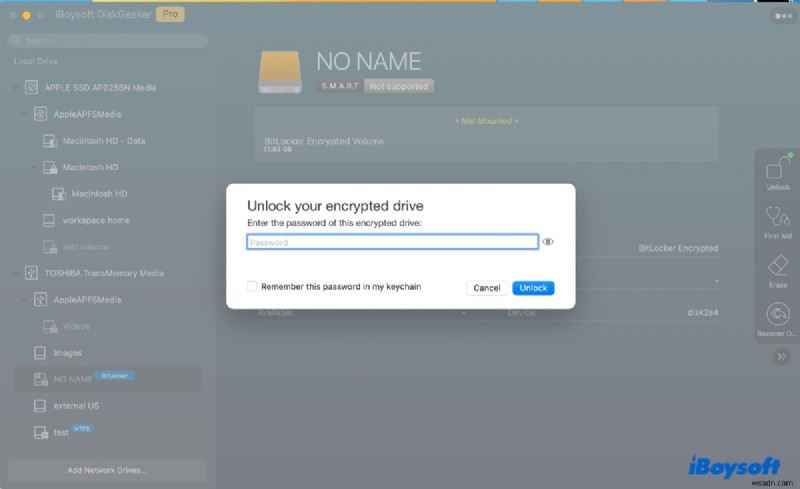The image size is (800, 489).
Task: Click the Local Drive section label
Action: tap(36, 61)
